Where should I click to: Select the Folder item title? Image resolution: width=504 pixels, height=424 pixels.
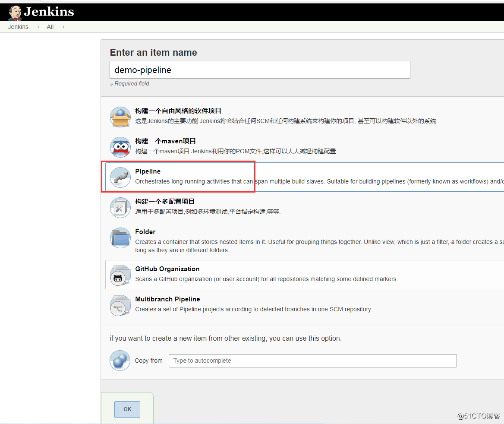click(x=145, y=232)
